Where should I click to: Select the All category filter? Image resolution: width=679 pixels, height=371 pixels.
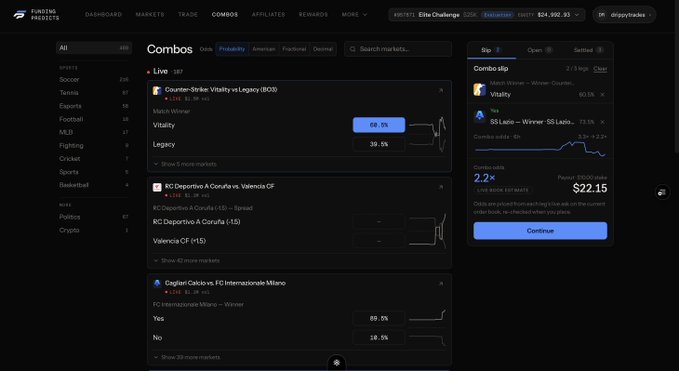(x=94, y=48)
